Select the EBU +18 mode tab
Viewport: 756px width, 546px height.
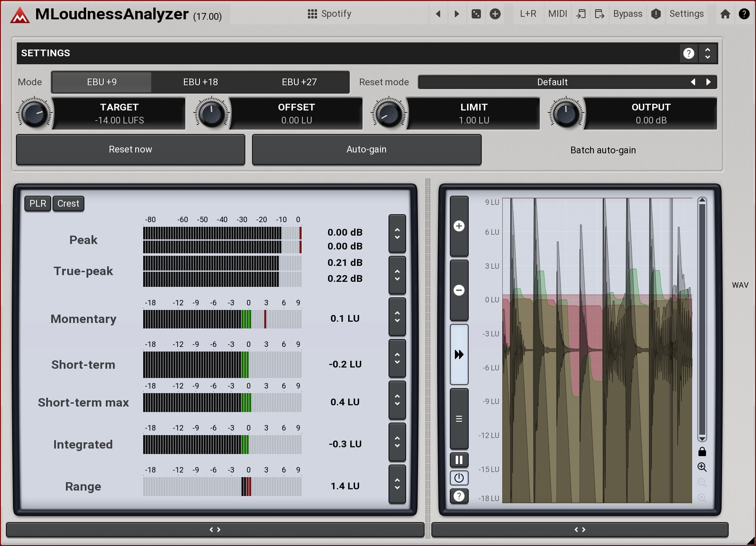coord(200,82)
